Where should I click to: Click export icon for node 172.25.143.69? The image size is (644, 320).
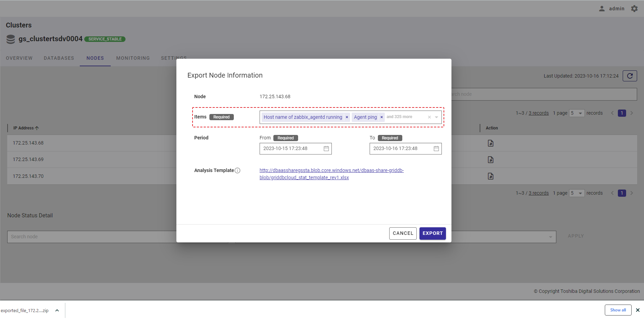tap(490, 160)
